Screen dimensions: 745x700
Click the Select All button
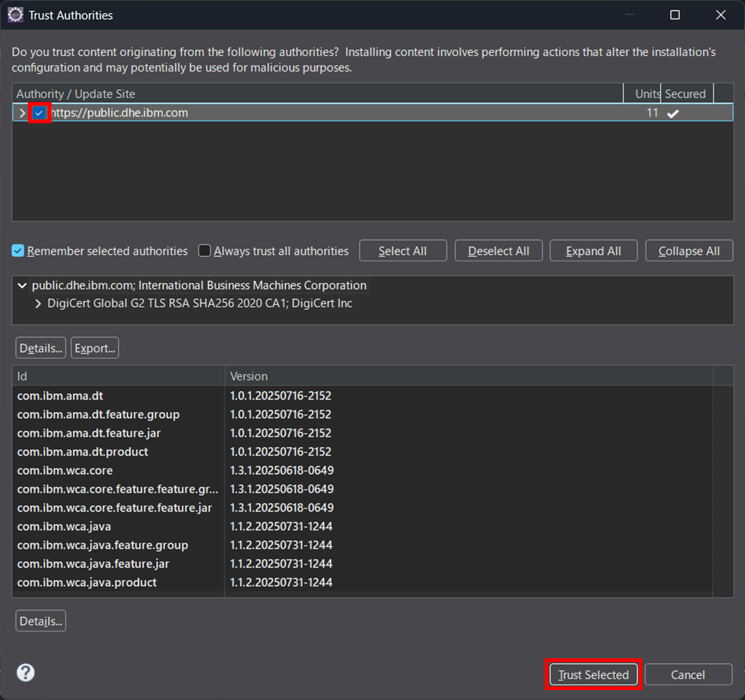tap(402, 251)
